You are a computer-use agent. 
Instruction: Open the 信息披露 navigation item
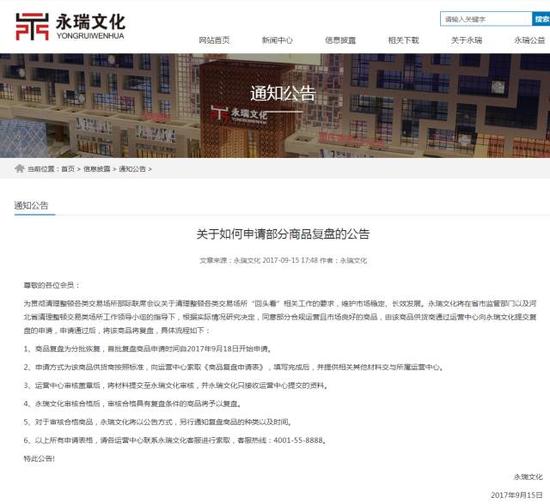click(340, 40)
